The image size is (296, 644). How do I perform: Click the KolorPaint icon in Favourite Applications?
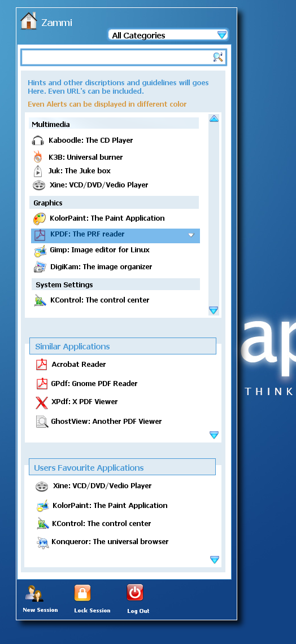(x=43, y=506)
